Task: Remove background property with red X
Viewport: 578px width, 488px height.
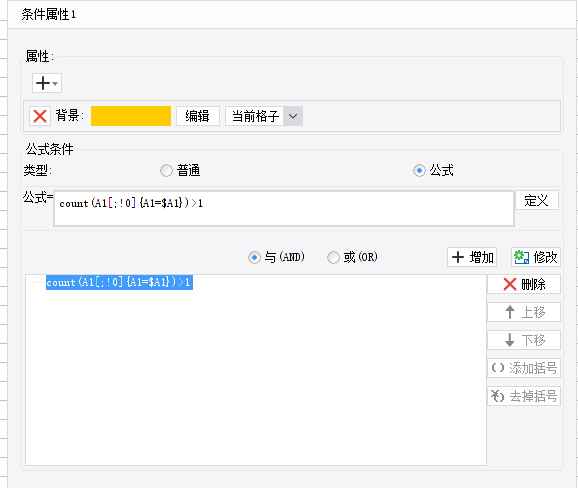Action: (x=40, y=116)
